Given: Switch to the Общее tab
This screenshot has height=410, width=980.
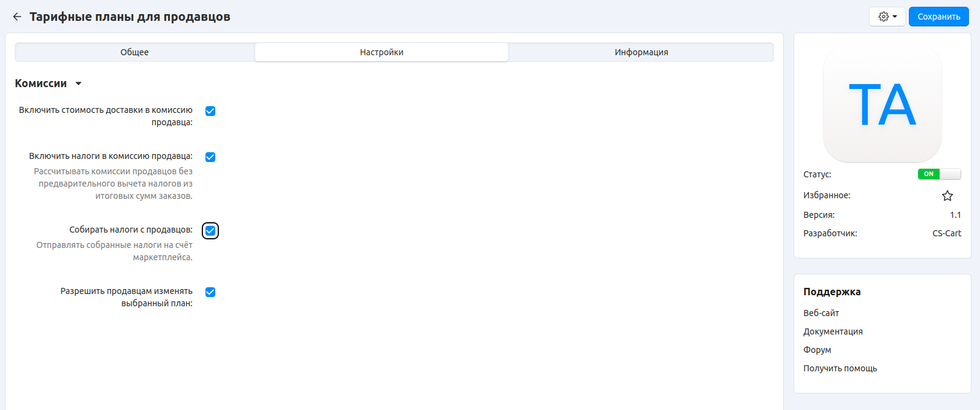Looking at the screenshot, I should point(134,52).
